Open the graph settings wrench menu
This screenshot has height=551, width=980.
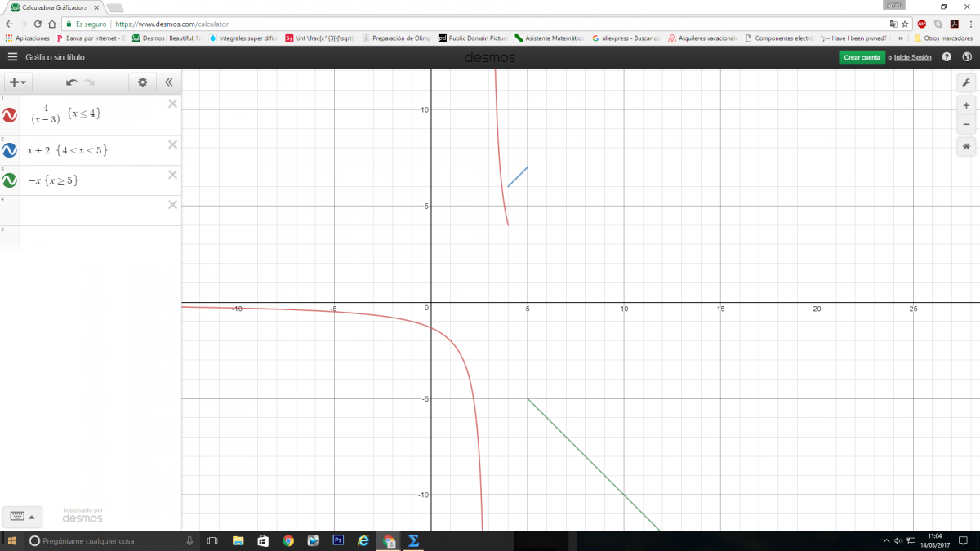coord(966,83)
